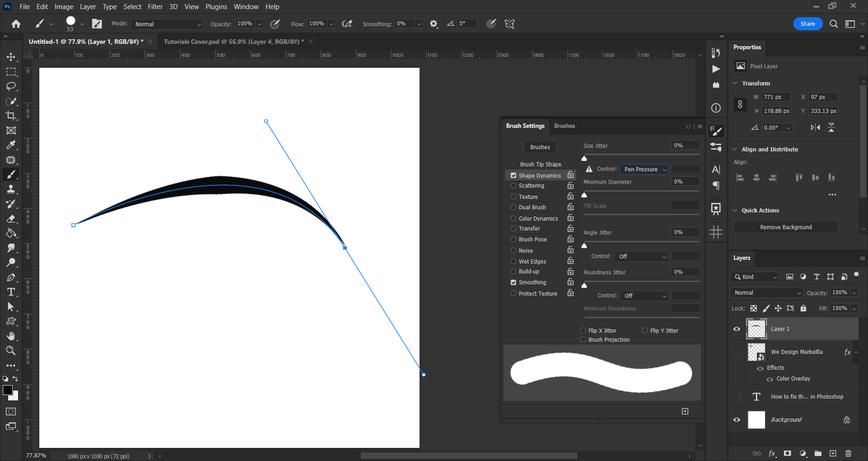Viewport: 868px width, 461px height.
Task: Select the Clone Stamp tool
Action: [11, 189]
